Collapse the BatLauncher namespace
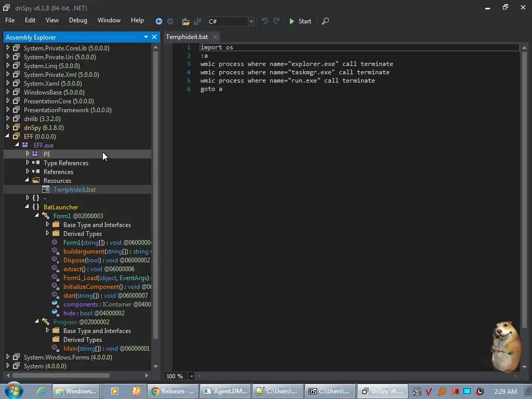532x399 pixels. pos(27,207)
